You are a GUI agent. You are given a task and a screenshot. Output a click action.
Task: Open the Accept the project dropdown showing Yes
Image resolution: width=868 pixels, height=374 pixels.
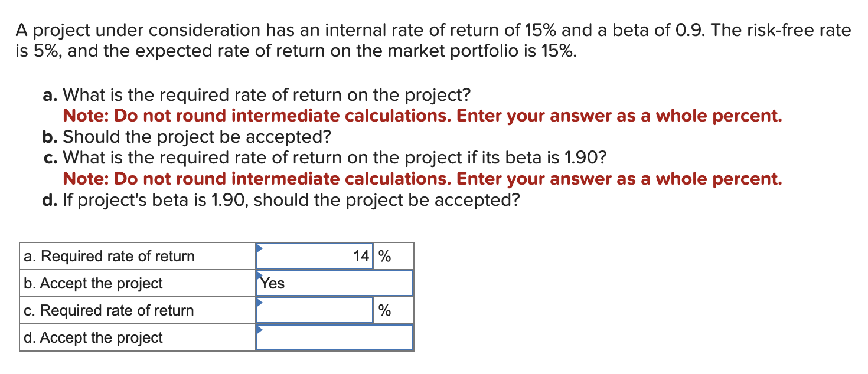334,283
